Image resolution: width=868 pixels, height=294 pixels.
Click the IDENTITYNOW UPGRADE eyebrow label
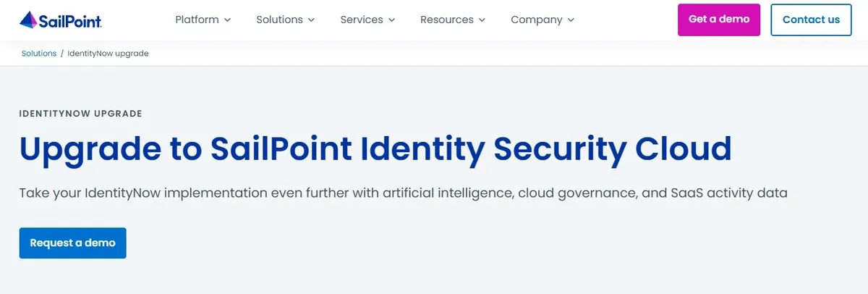80,114
